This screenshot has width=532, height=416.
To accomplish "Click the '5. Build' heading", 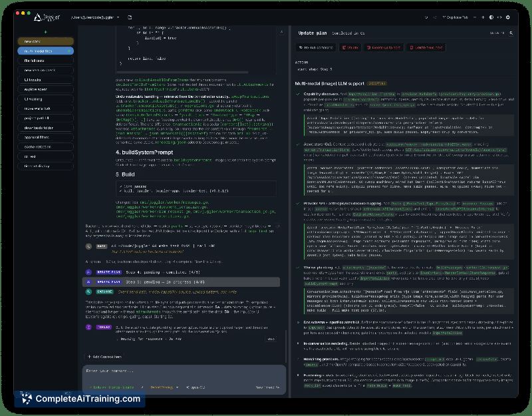I will (125, 174).
